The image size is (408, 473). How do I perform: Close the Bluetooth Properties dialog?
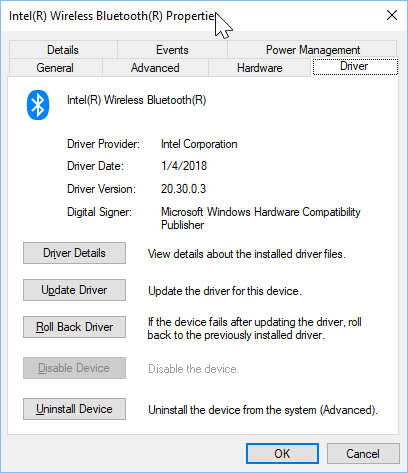pos(392,15)
